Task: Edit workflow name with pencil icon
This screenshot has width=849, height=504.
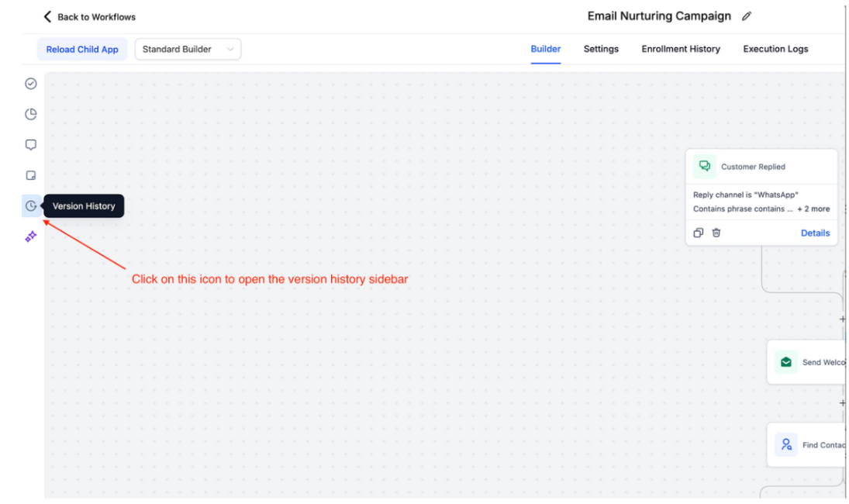Action: 747,16
